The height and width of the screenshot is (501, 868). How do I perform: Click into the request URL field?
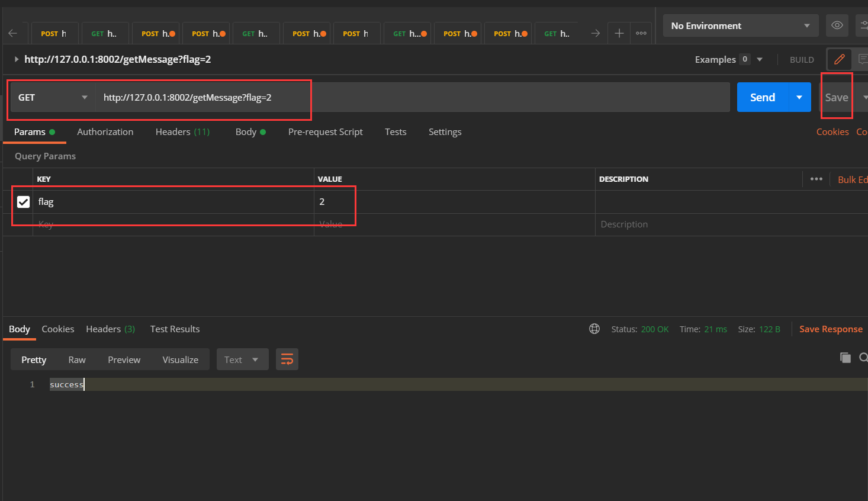coord(413,97)
